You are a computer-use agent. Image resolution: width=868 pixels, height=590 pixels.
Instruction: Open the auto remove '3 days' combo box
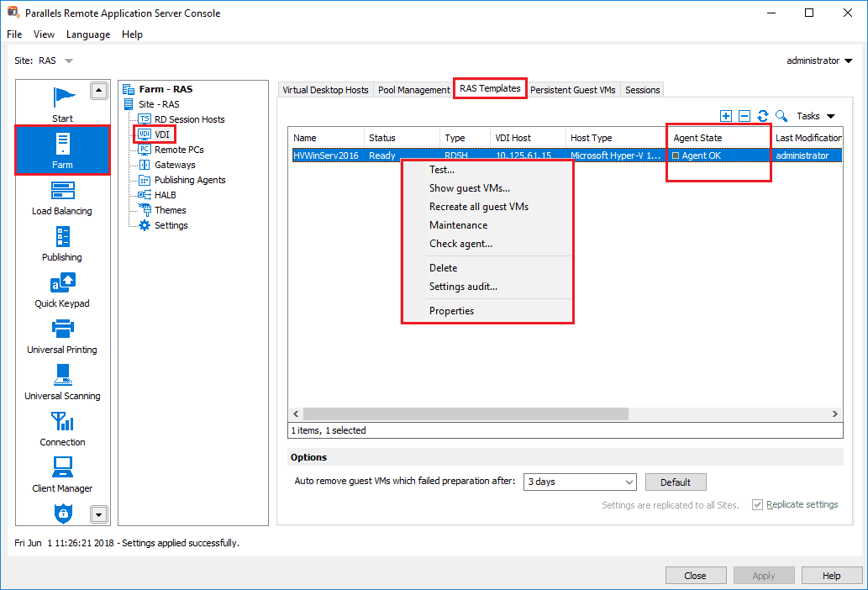(x=580, y=482)
